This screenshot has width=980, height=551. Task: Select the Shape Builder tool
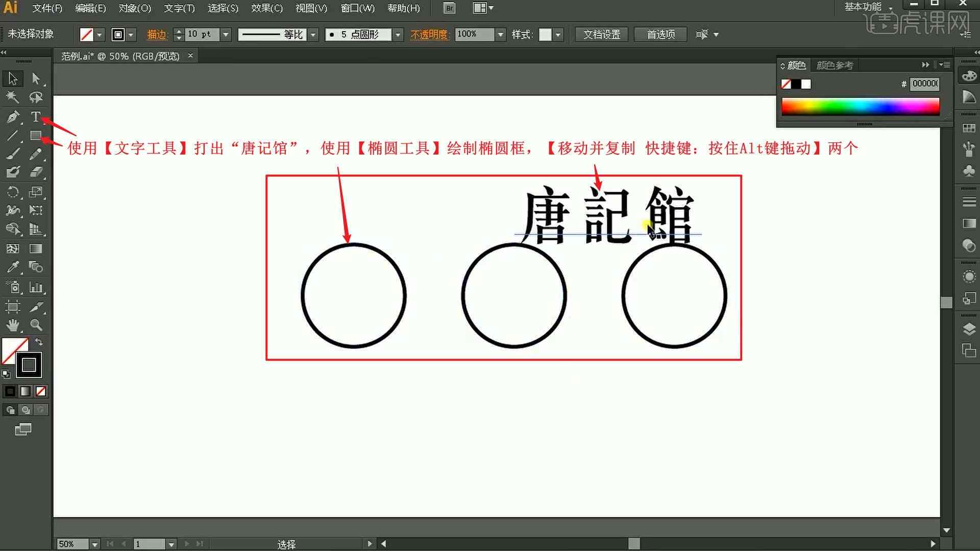click(13, 229)
